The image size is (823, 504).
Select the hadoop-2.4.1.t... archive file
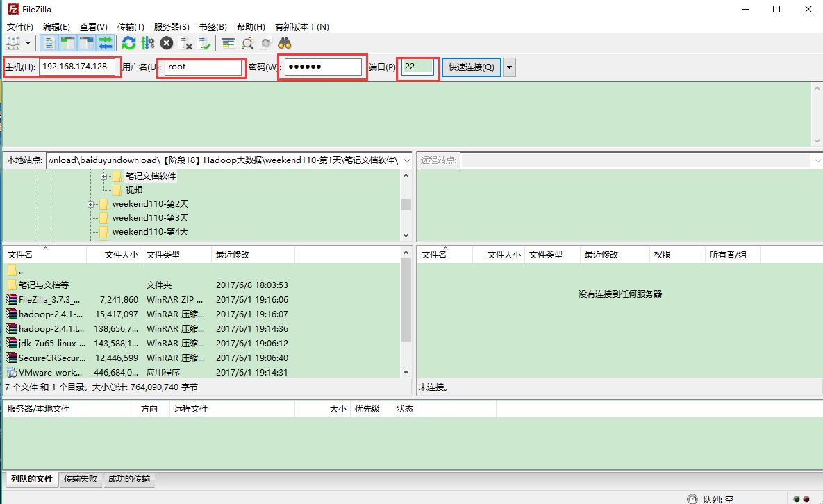202,329
